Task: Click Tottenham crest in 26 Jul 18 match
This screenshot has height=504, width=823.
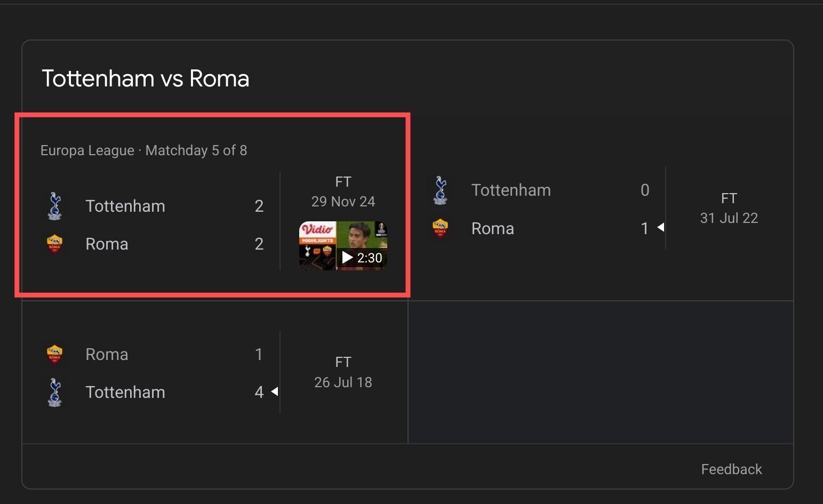Action: 55,393
